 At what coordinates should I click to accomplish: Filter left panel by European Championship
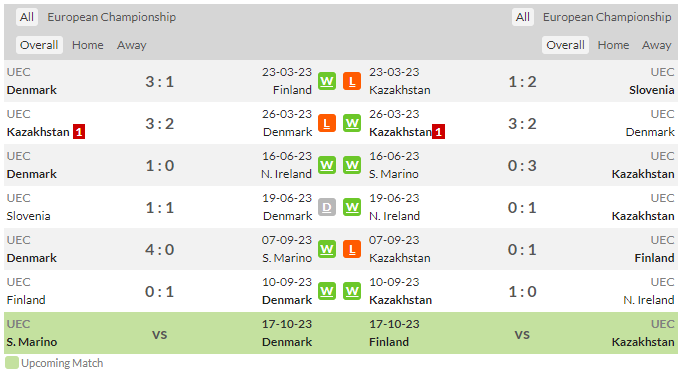click(112, 17)
